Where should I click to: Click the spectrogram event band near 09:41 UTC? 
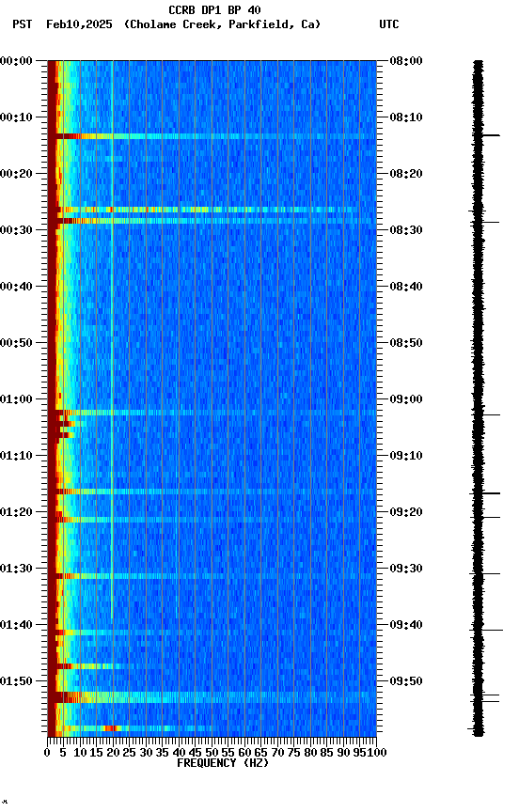click(212, 632)
